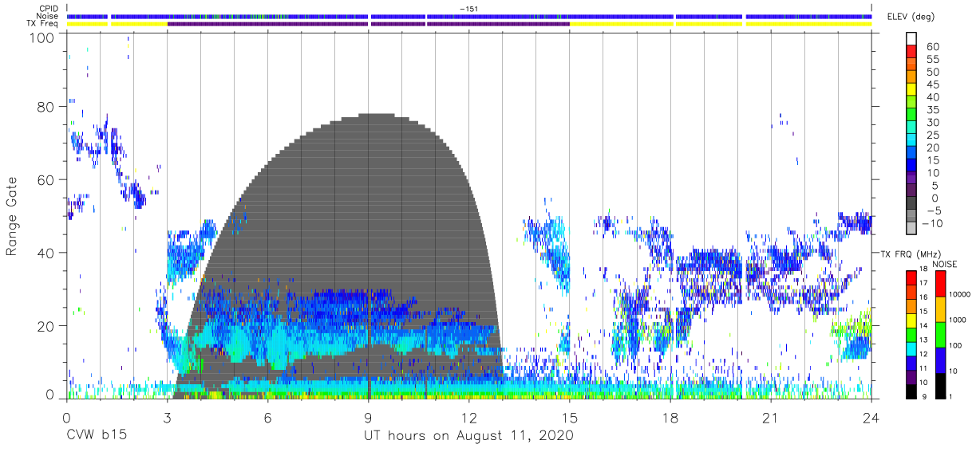
Task: Select the '-151' CPID value
Action: click(468, 8)
